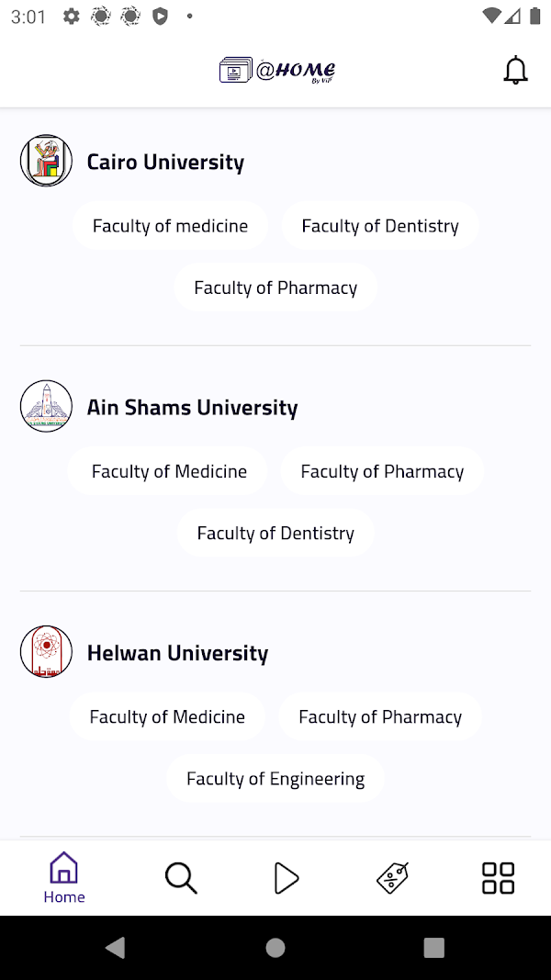Choose Ain Shams Faculty of Dentistry
This screenshot has height=980, width=551.
(275, 533)
